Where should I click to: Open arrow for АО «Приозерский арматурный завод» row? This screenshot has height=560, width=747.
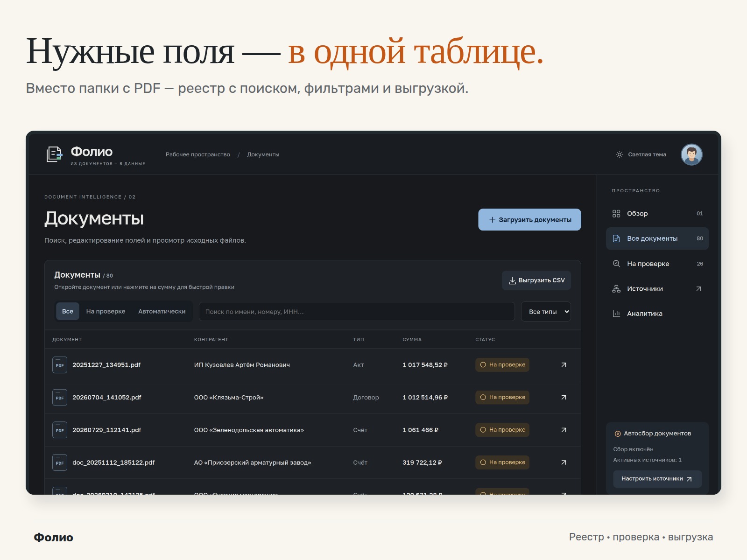[x=564, y=462]
